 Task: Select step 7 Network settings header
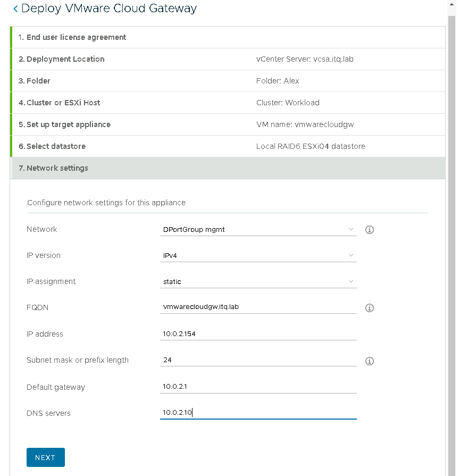pyautogui.click(x=228, y=168)
